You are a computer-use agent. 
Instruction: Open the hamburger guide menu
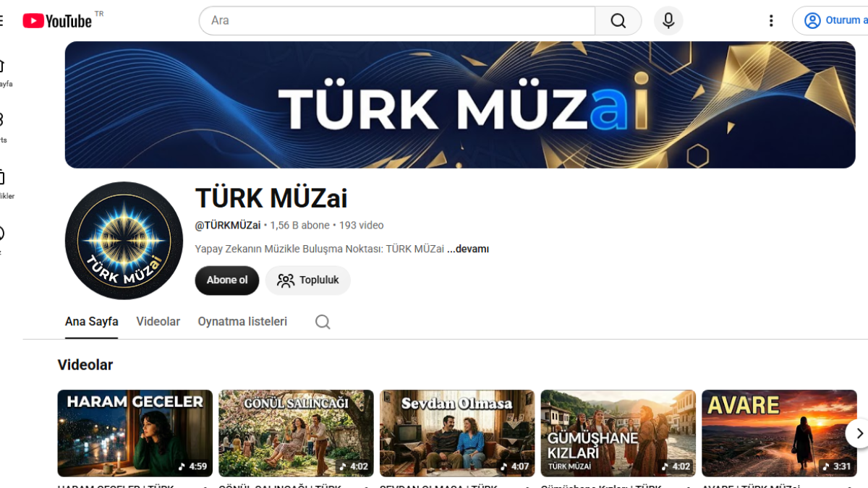(x=1, y=21)
